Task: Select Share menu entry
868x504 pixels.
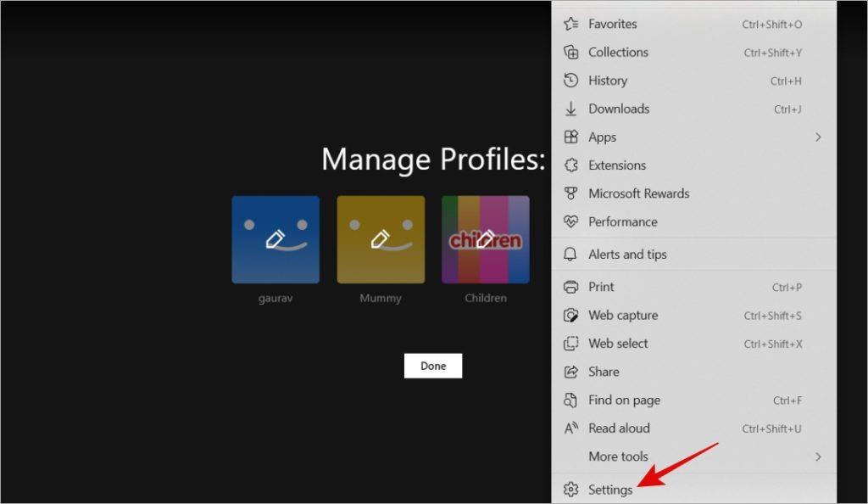Action: (x=694, y=372)
